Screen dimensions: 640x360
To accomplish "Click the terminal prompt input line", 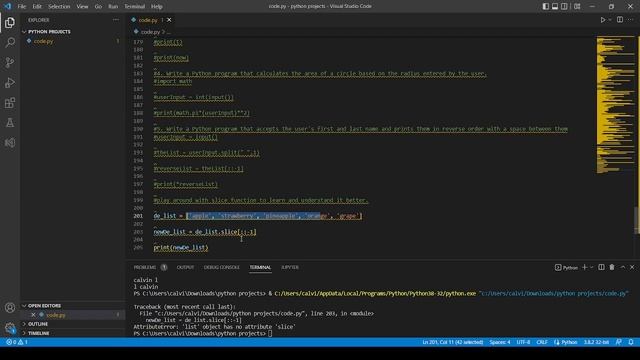I will pos(202,333).
